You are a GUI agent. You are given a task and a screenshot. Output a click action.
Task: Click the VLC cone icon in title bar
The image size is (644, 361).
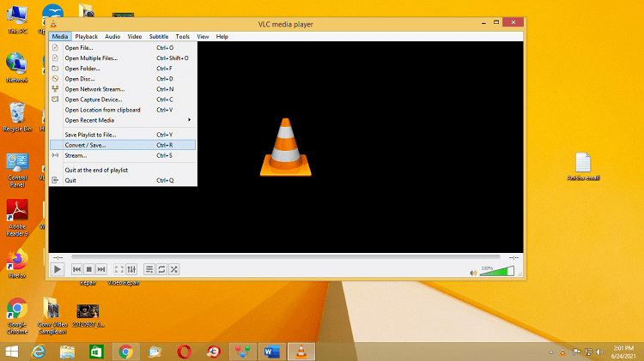(x=53, y=24)
